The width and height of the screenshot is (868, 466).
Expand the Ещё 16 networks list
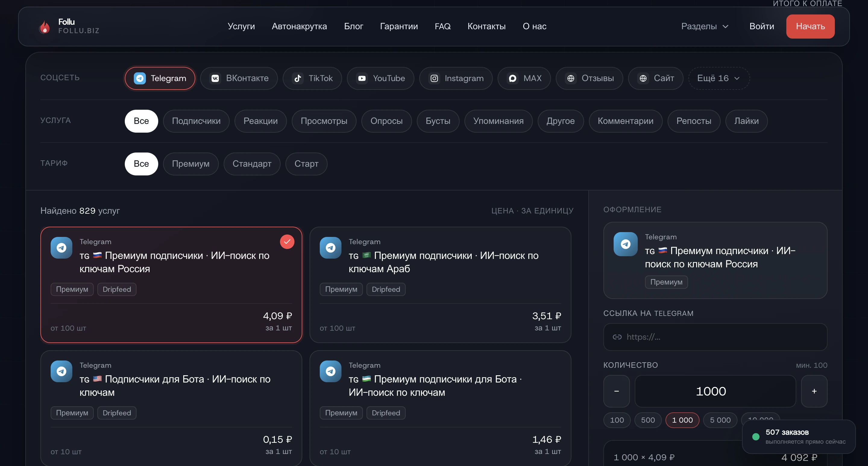click(x=719, y=78)
